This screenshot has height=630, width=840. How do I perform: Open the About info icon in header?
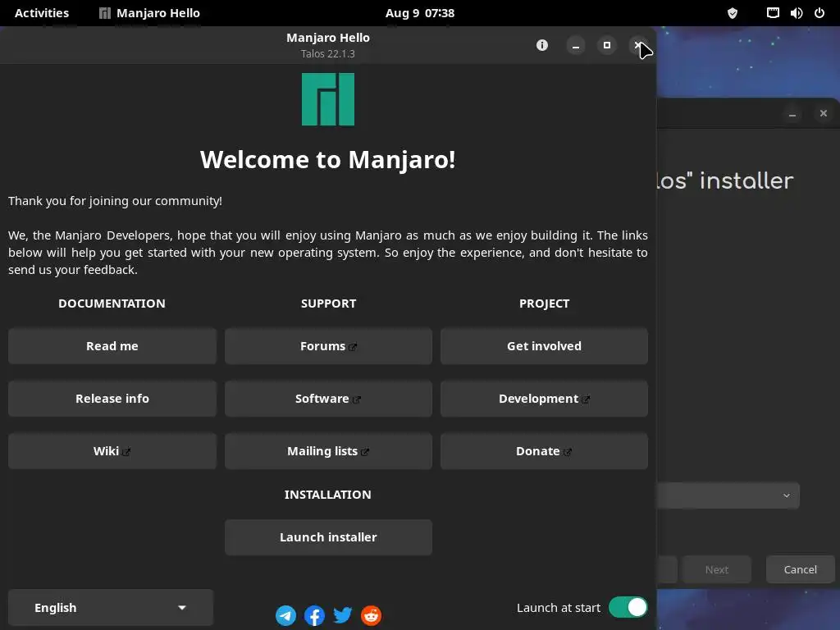tap(542, 46)
